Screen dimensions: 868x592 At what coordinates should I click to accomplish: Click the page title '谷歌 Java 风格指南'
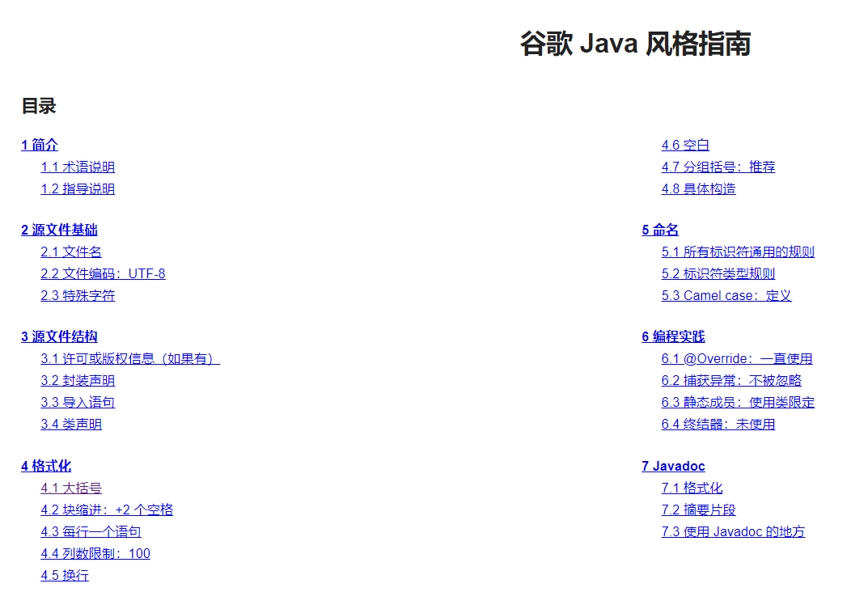tap(636, 44)
